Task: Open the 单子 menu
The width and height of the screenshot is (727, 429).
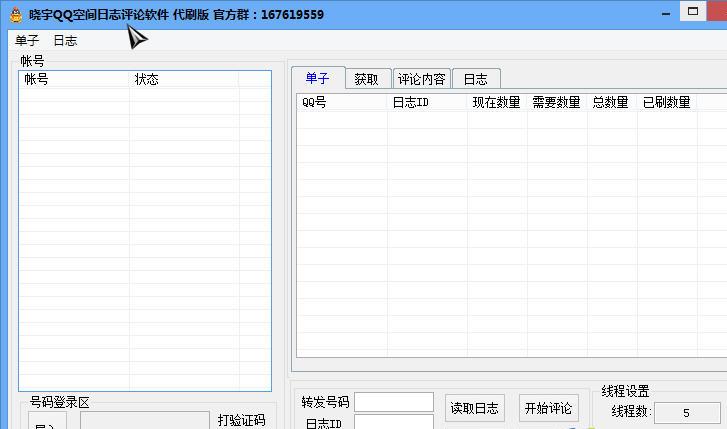Action: [x=27, y=41]
